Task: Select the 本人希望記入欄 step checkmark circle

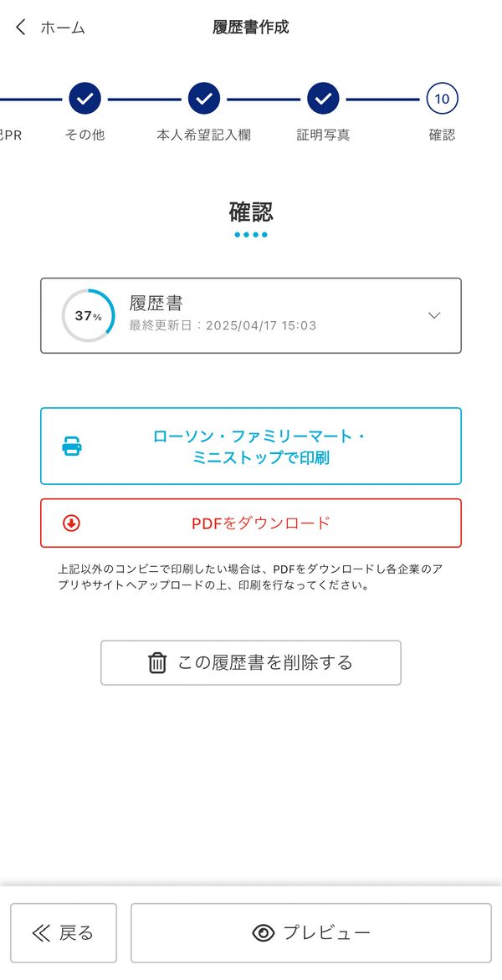Action: pyautogui.click(x=204, y=98)
